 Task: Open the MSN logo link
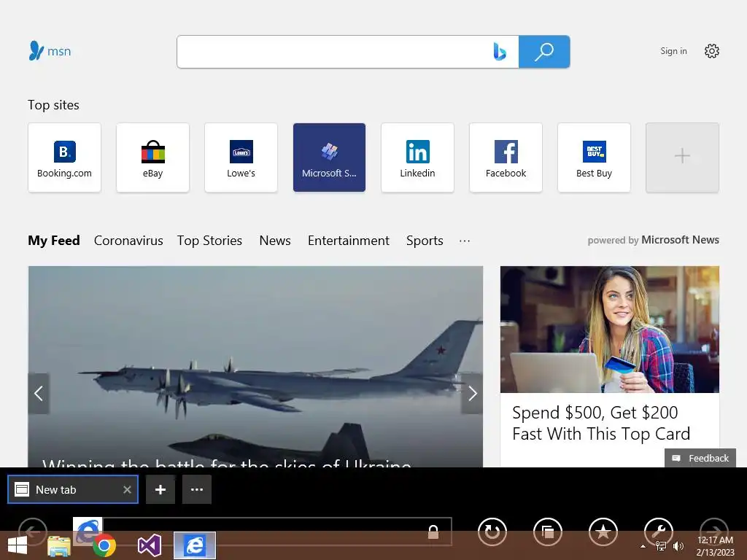[x=50, y=51]
